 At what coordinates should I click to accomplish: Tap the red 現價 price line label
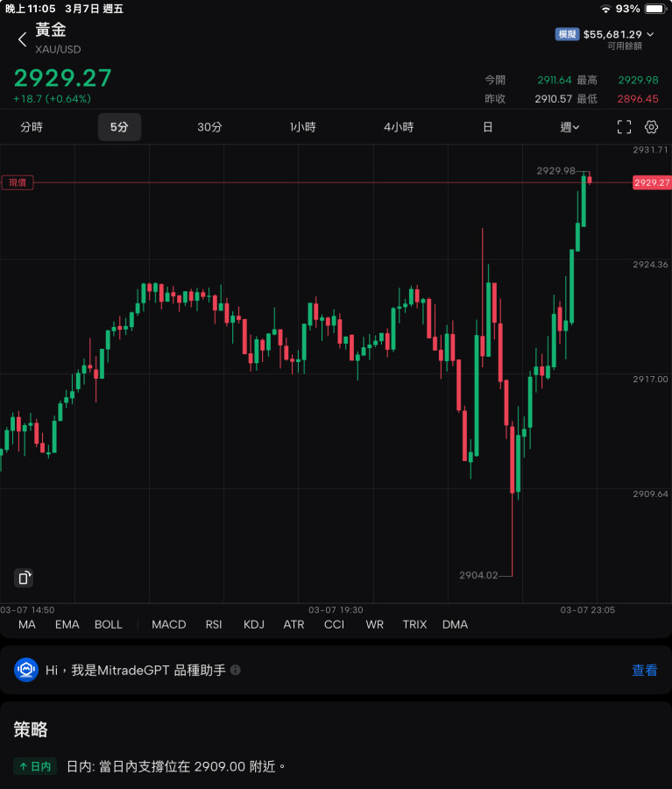[x=18, y=182]
